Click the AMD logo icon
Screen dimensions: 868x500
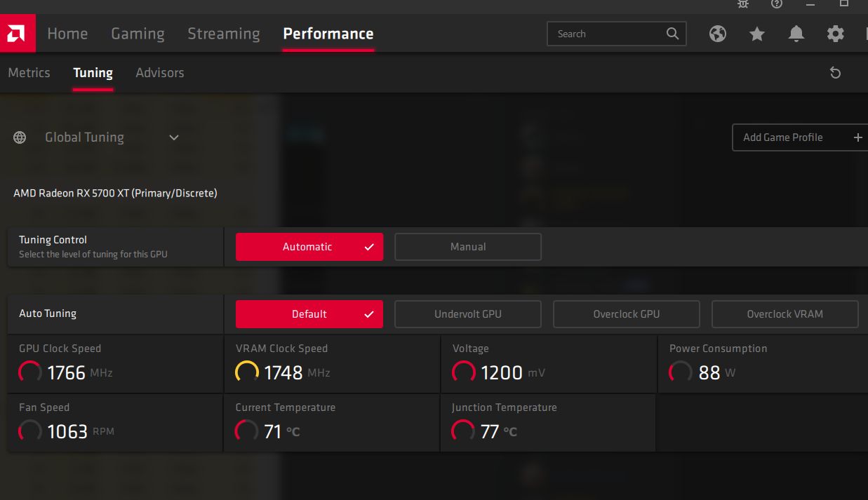click(x=18, y=34)
